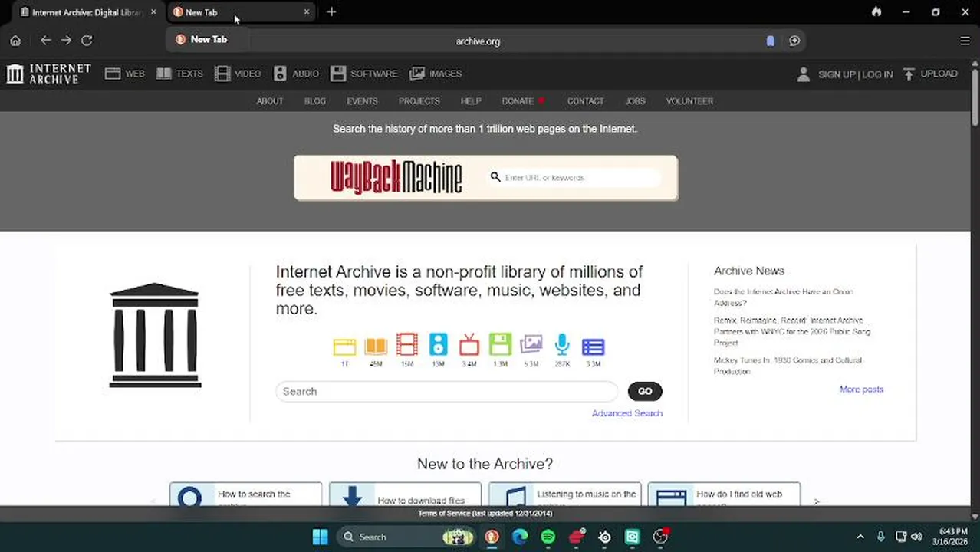This screenshot has height=552, width=980.
Task: Open the Advanced Search link
Action: click(627, 413)
